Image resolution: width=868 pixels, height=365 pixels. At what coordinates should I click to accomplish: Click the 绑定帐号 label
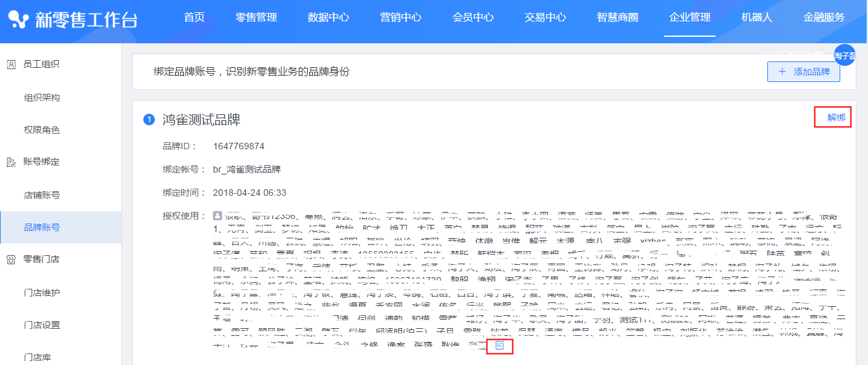pyautogui.click(x=184, y=169)
